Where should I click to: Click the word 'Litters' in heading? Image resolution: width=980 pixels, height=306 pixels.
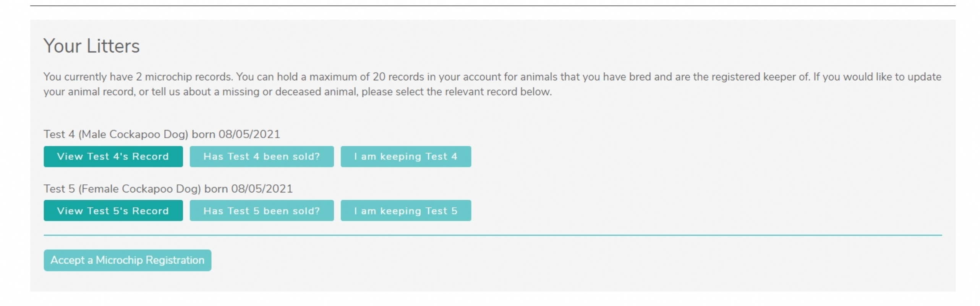pyautogui.click(x=113, y=46)
